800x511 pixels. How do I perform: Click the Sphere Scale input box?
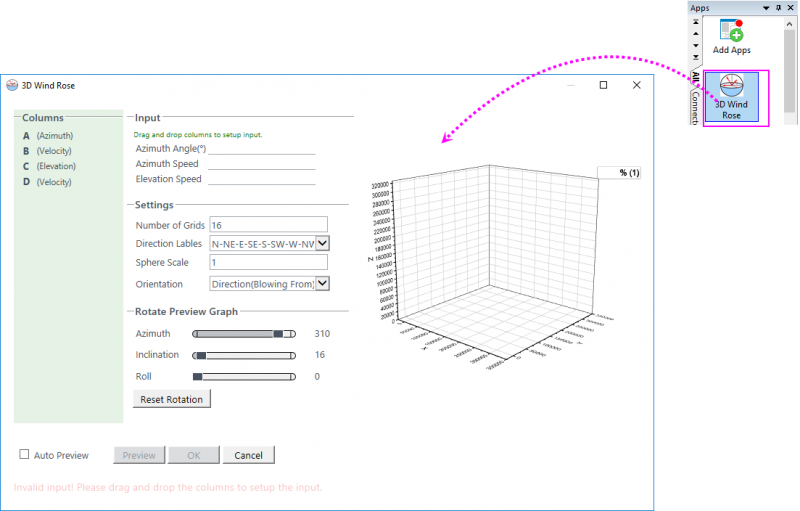pyautogui.click(x=267, y=263)
